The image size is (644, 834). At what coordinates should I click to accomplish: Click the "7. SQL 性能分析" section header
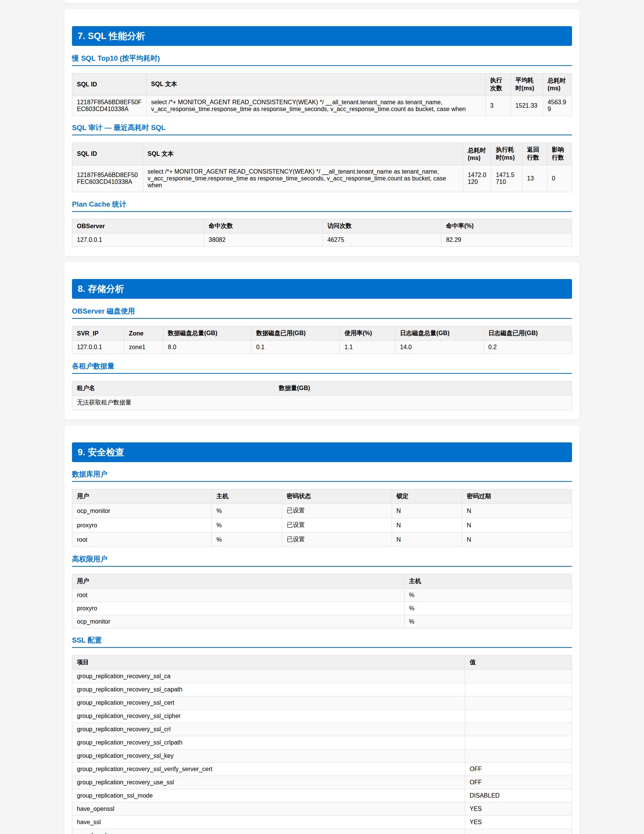tap(322, 36)
